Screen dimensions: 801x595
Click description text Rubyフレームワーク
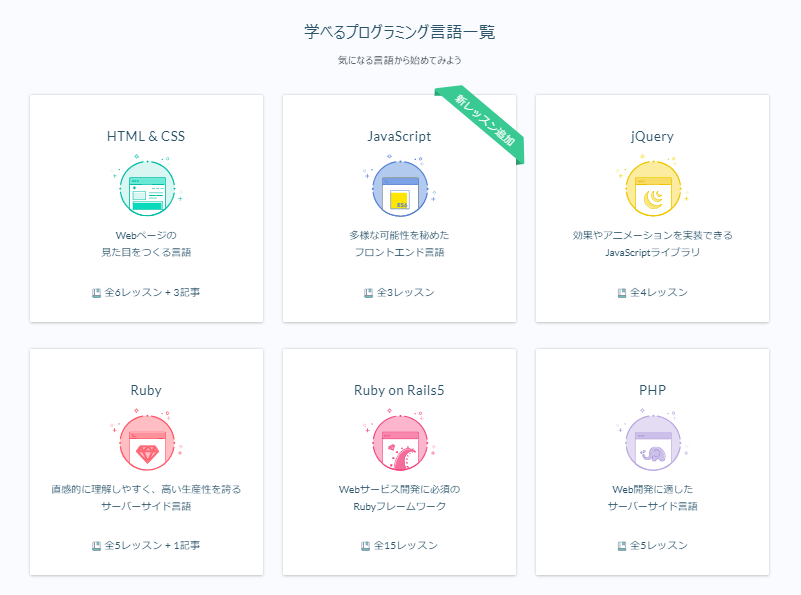[399, 506]
